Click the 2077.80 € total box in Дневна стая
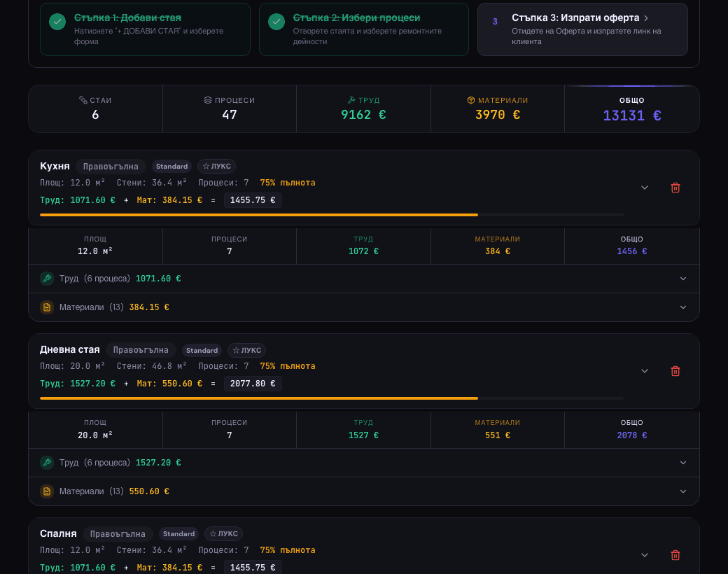 (253, 384)
